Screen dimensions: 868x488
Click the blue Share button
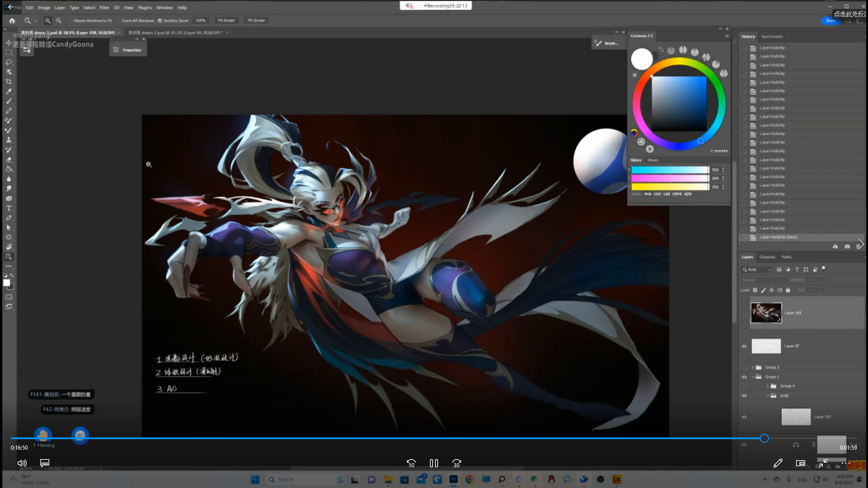click(x=830, y=21)
